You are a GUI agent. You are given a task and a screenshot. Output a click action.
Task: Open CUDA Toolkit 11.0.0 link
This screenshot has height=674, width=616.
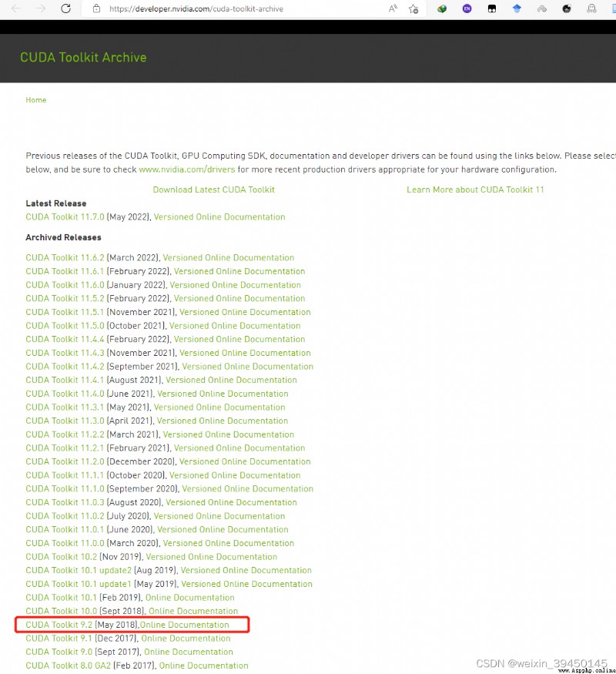pyautogui.click(x=65, y=543)
